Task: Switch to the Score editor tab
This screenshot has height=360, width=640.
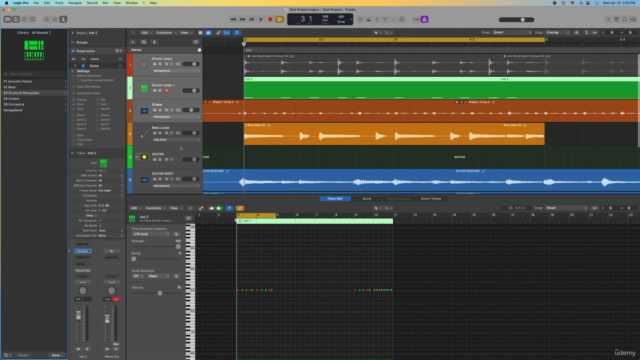Action: point(367,199)
